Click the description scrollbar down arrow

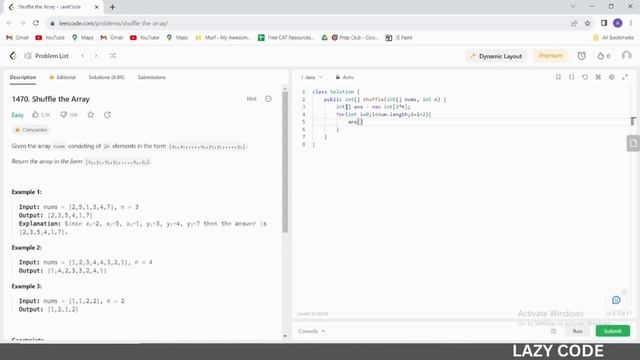click(285, 336)
